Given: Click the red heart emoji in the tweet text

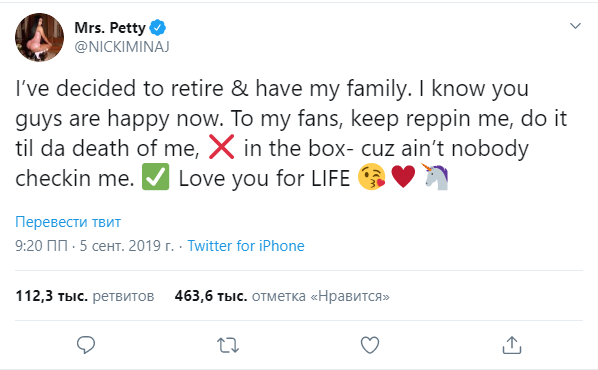Looking at the screenshot, I should click(403, 177).
